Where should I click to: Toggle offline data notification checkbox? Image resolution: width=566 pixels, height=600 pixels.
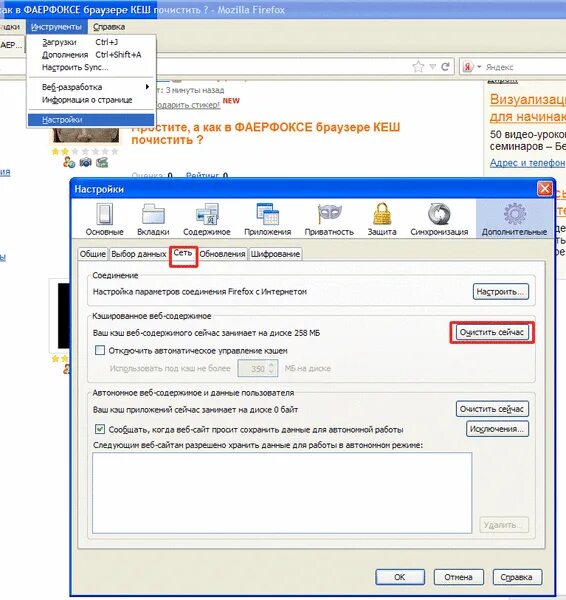coord(100,429)
